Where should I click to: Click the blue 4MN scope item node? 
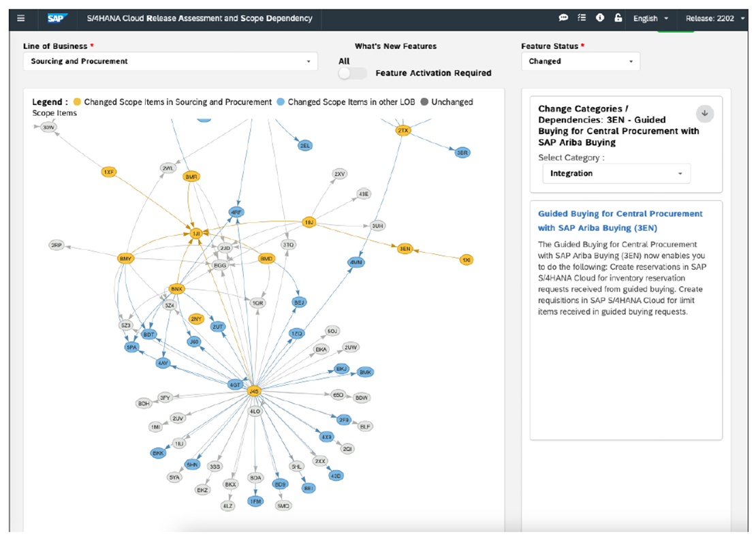pos(355,262)
